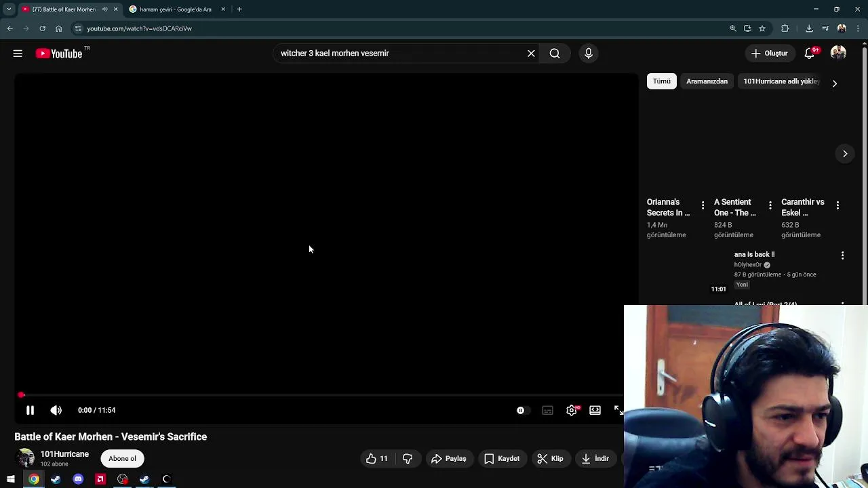Show next shelf videos with arrow

[x=845, y=154]
